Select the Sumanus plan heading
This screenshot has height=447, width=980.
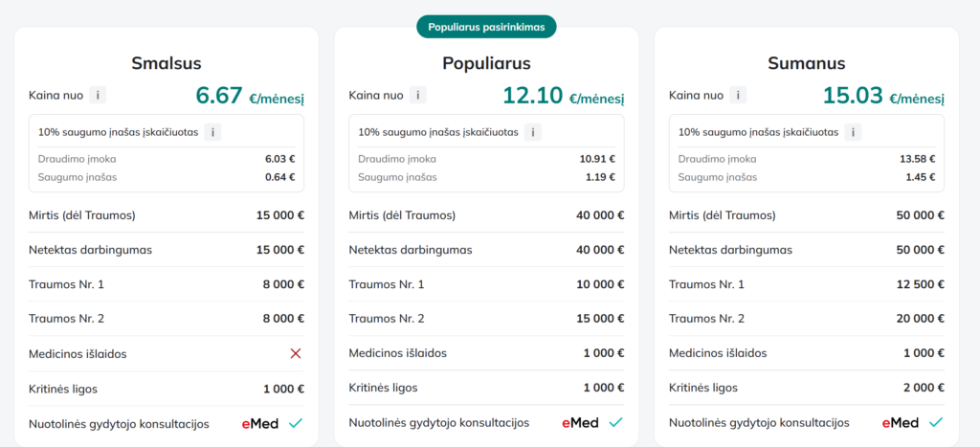[x=806, y=63]
